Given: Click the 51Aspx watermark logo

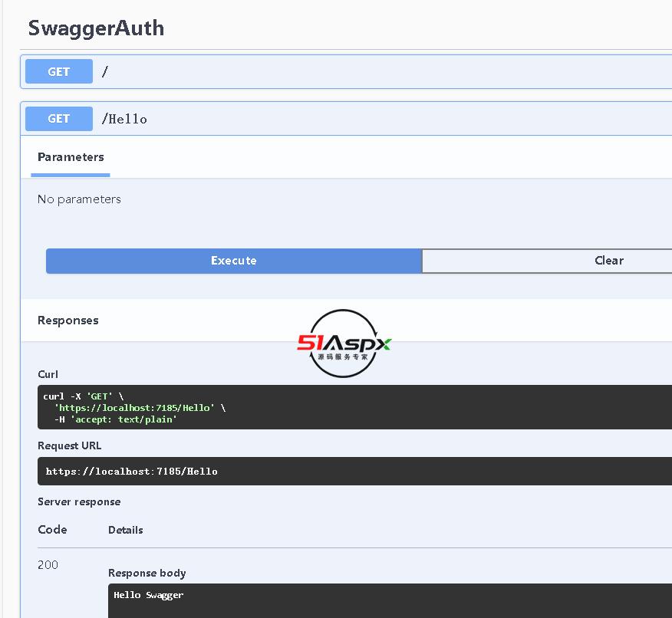Looking at the screenshot, I should 344,344.
